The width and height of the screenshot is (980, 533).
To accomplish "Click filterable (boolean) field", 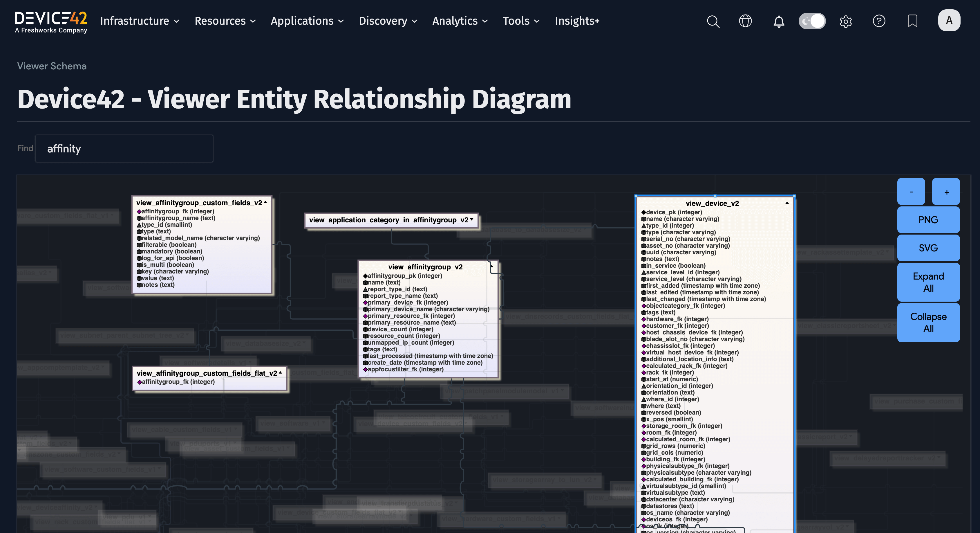I will (x=167, y=244).
